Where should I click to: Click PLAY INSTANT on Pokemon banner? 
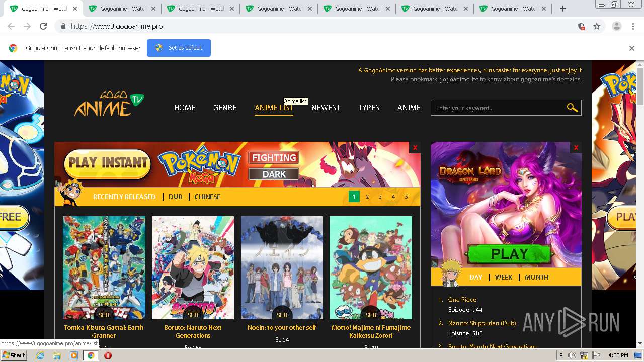(x=107, y=163)
